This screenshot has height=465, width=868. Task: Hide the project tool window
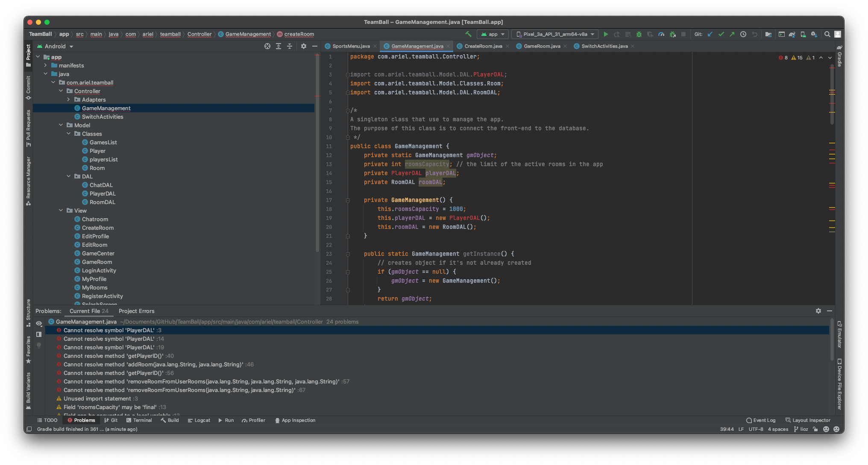pos(315,46)
